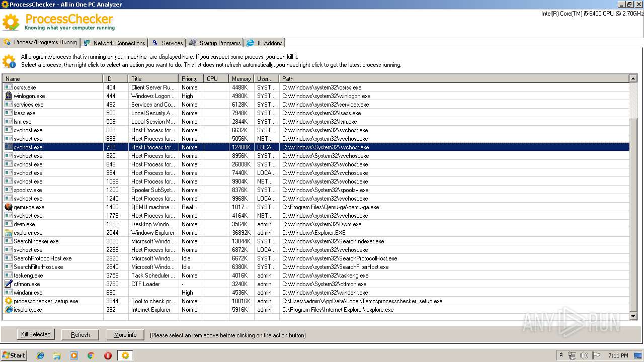Select the lsm.exe process row

click(316, 121)
